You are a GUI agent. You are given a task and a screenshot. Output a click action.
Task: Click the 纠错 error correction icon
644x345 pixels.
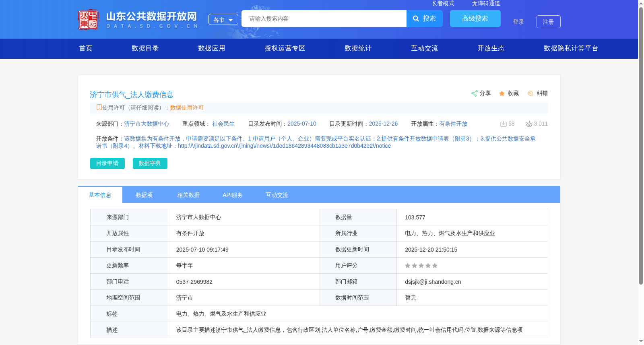(530, 93)
